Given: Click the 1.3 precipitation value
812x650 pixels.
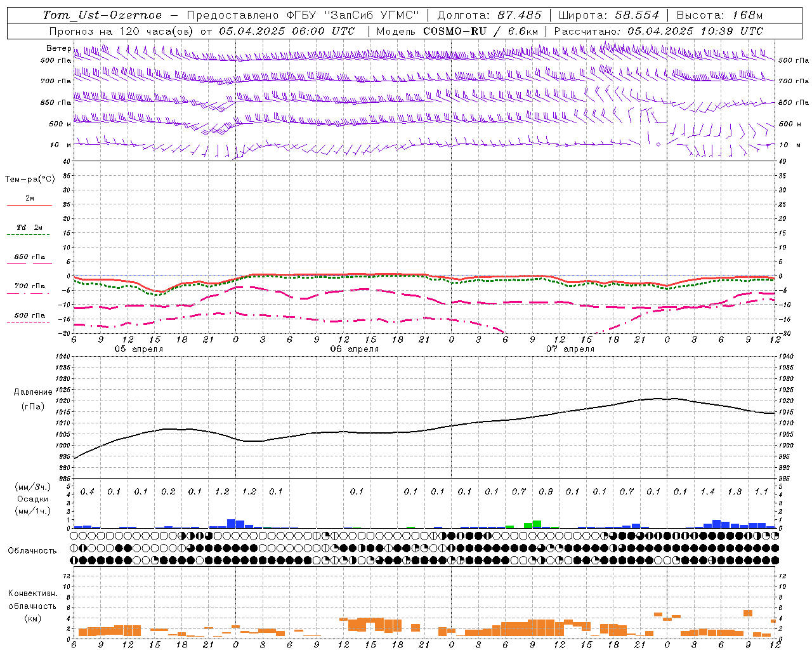Looking at the screenshot, I should pyautogui.click(x=735, y=492).
